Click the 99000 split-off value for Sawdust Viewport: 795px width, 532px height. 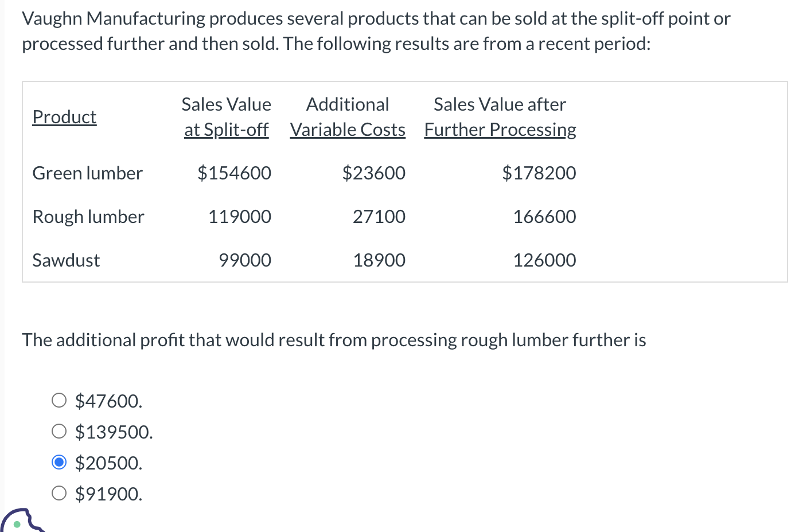245,260
